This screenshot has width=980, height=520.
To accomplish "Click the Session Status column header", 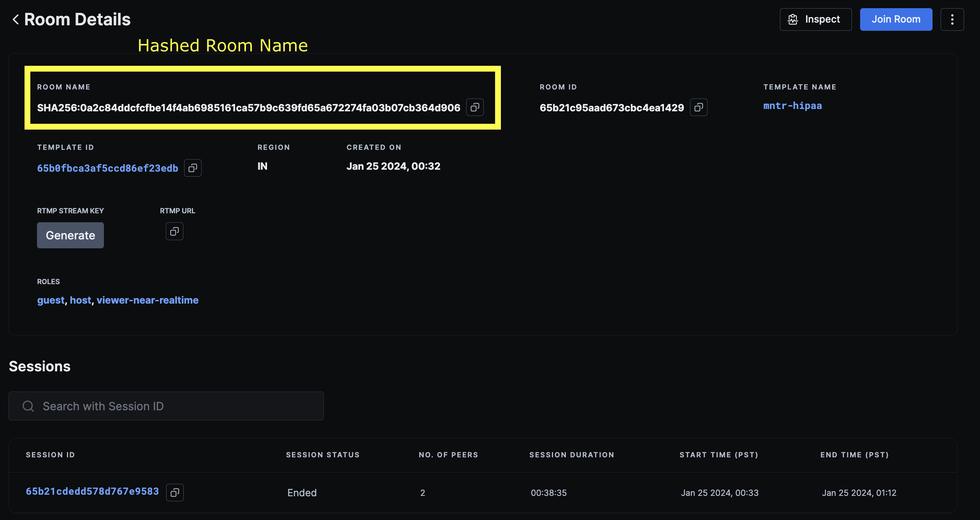I will [x=323, y=455].
